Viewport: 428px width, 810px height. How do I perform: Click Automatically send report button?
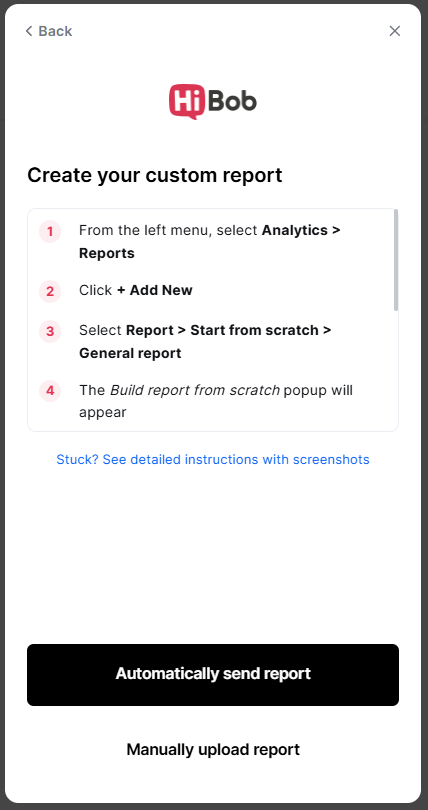[213, 675]
